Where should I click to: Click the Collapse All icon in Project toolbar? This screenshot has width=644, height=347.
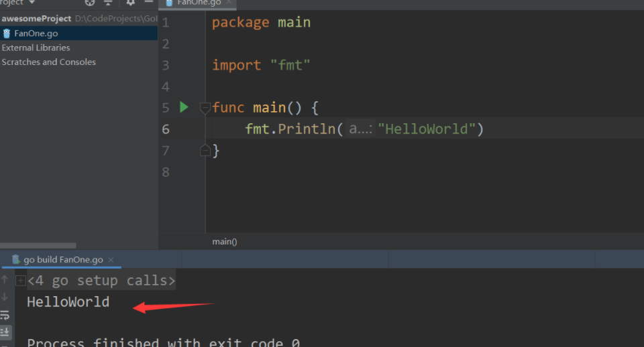[108, 3]
